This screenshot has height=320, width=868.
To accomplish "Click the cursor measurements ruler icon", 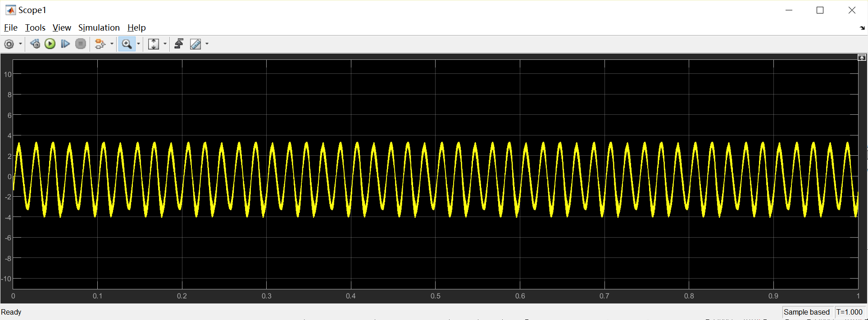I will 195,44.
